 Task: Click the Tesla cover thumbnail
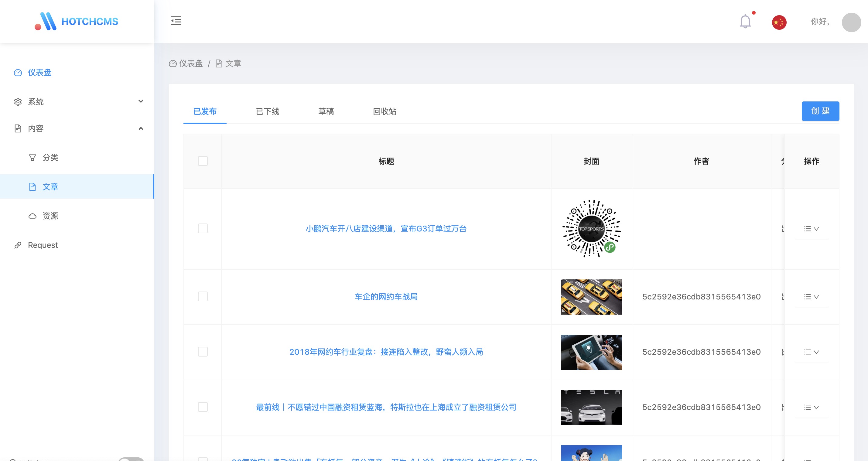pyautogui.click(x=591, y=407)
